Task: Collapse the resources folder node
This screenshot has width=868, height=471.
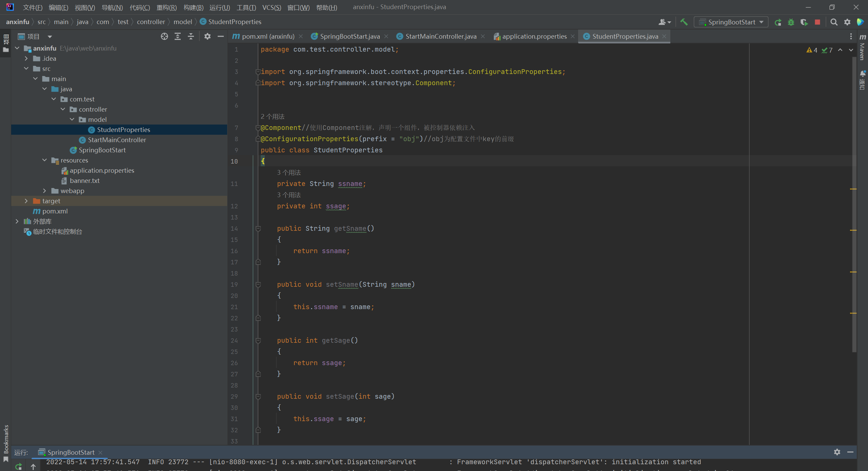Action: tap(44, 160)
